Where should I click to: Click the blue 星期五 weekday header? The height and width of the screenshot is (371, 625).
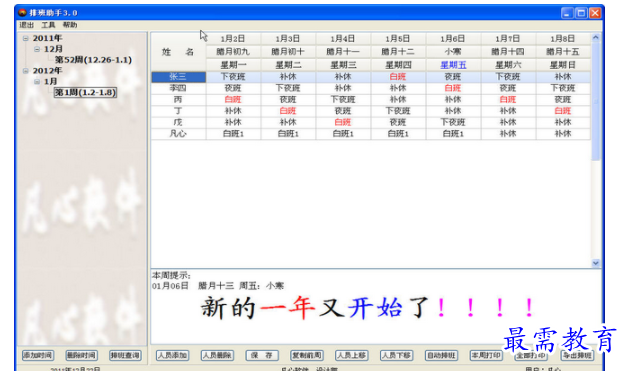(453, 65)
